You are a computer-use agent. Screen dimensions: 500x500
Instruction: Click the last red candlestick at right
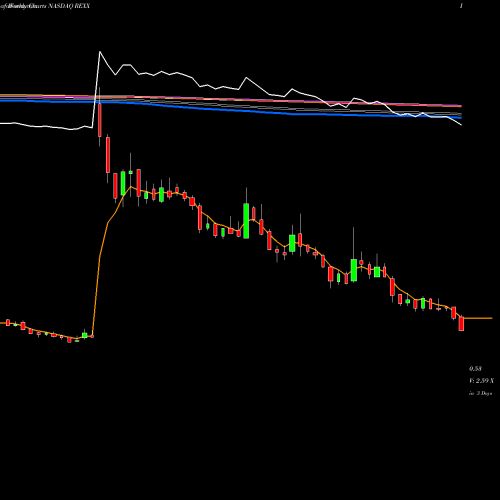click(x=461, y=323)
